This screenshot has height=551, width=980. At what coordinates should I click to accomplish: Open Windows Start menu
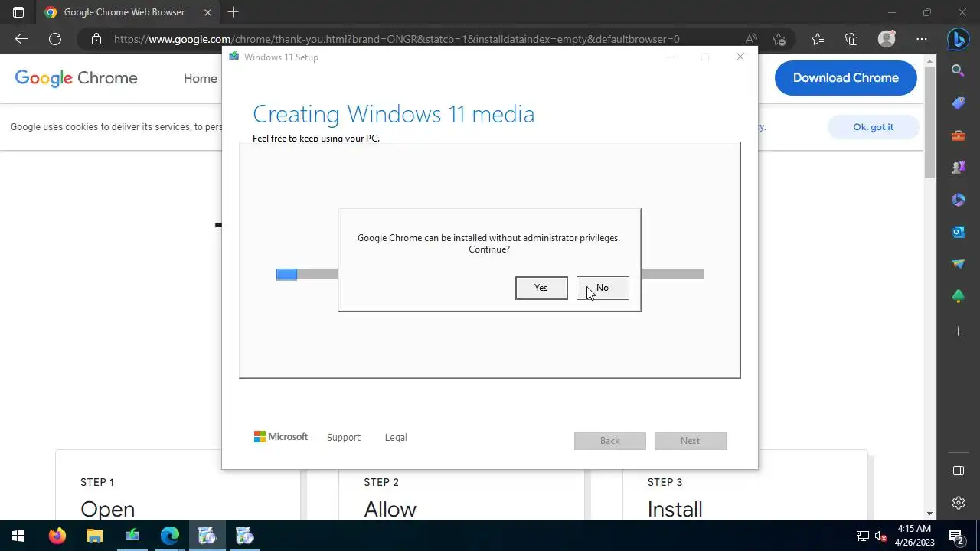coord(18,536)
